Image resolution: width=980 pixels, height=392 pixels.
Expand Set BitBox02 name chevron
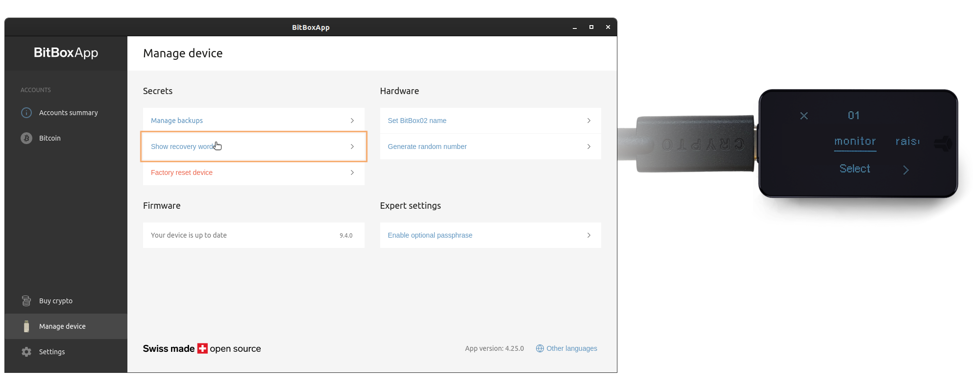pyautogui.click(x=589, y=121)
